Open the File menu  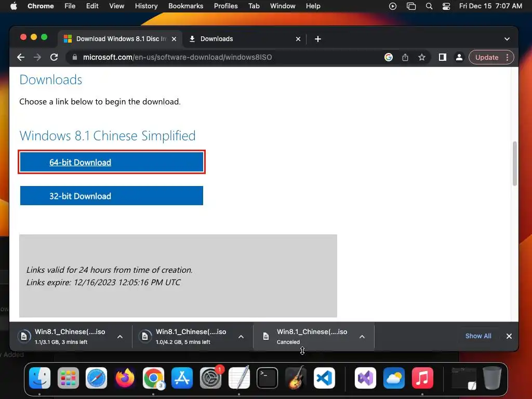(70, 6)
